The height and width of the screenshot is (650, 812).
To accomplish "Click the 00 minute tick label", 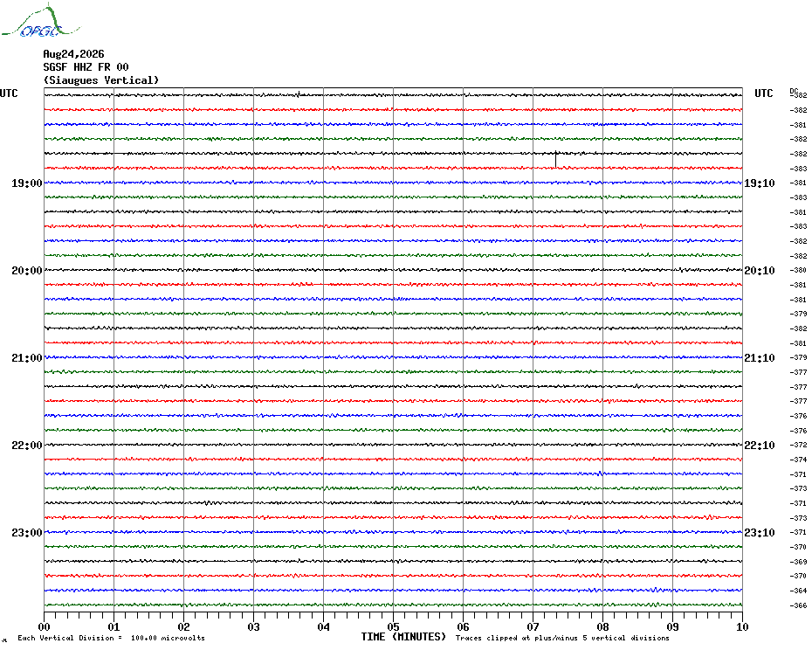I will [x=44, y=627].
